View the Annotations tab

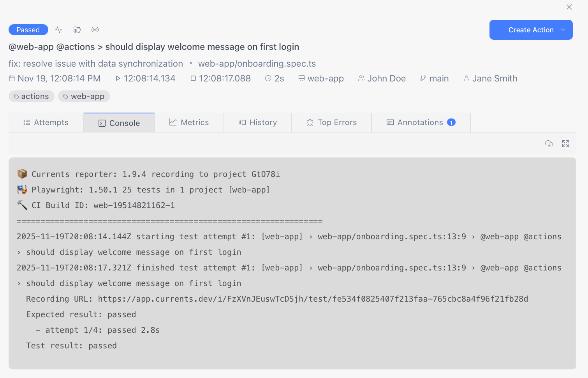pyautogui.click(x=421, y=122)
